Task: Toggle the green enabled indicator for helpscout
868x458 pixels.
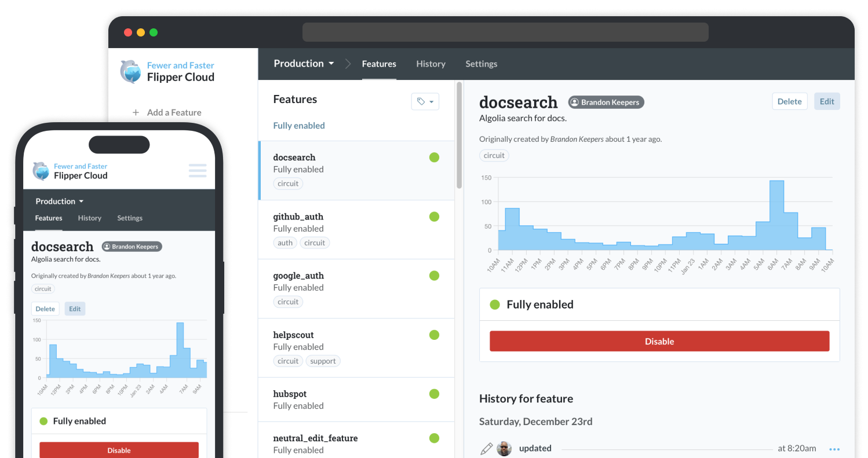Action: (435, 335)
